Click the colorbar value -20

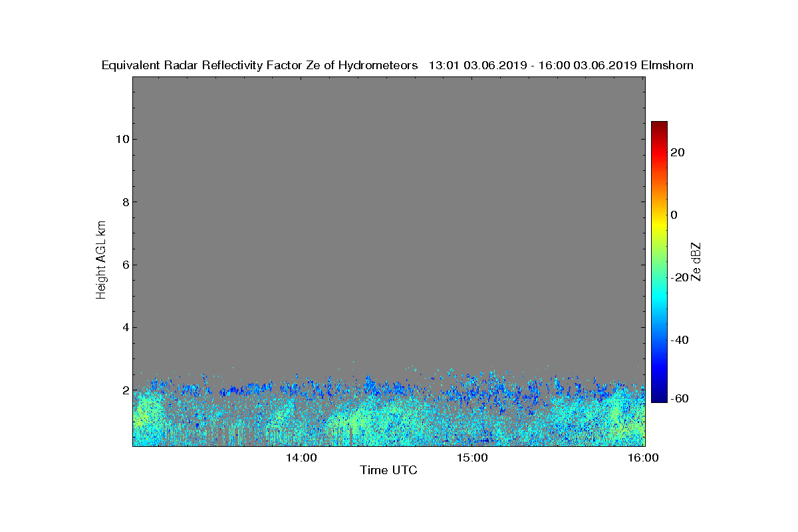click(678, 277)
